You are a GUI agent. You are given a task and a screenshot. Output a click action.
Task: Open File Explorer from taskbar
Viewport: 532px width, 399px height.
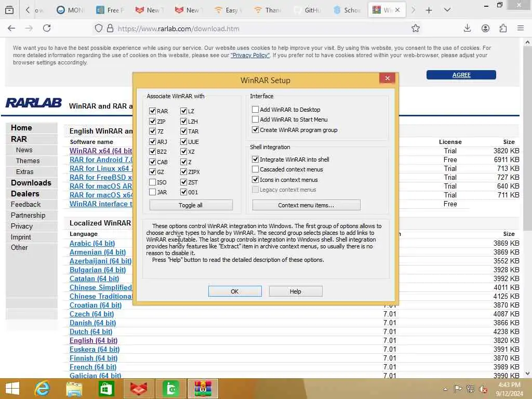tap(74, 389)
